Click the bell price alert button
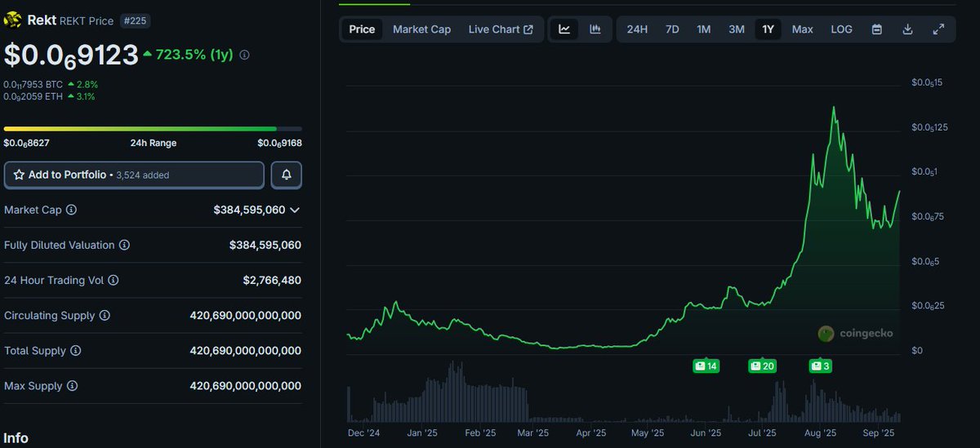The height and width of the screenshot is (448, 980). pyautogui.click(x=287, y=175)
